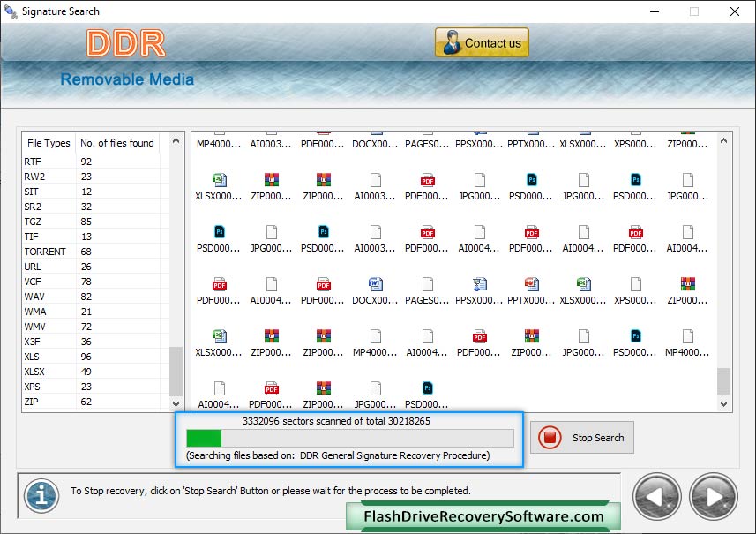Select the PSD Photoshop icon in the last row

click(x=427, y=388)
